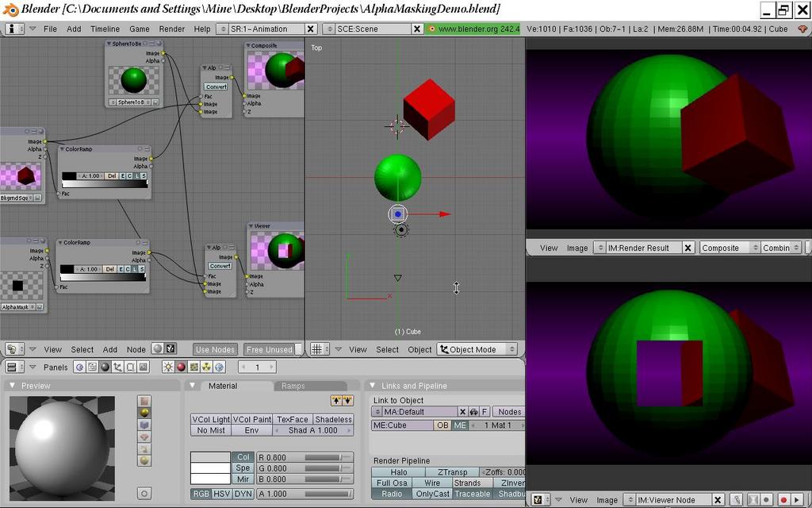812x508 pixels.
Task: Select Material Nodes sphere icon in node header
Action: 158,349
